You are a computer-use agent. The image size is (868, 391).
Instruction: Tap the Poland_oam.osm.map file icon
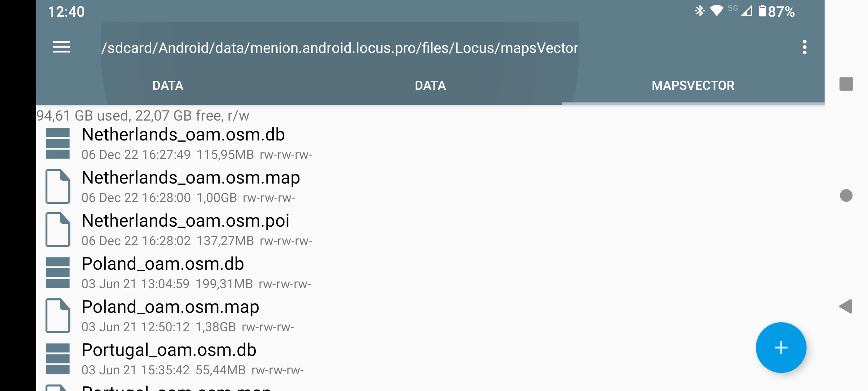(x=58, y=316)
